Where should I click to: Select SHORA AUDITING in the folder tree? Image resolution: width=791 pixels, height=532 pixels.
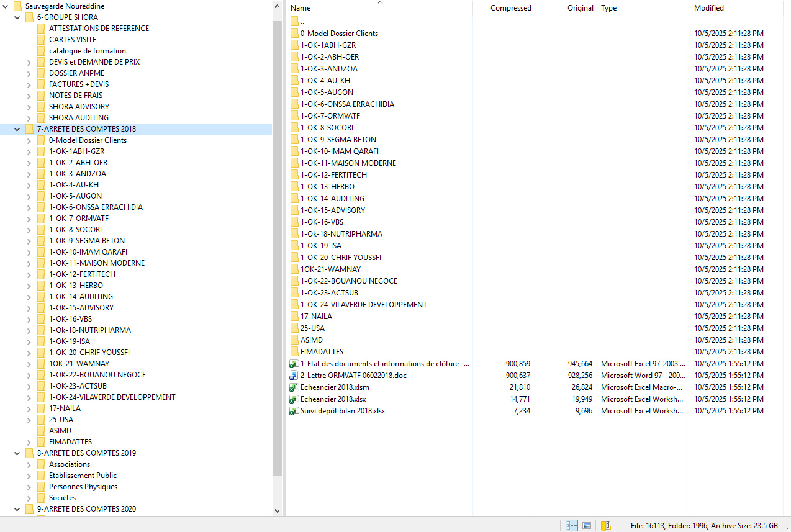click(79, 118)
